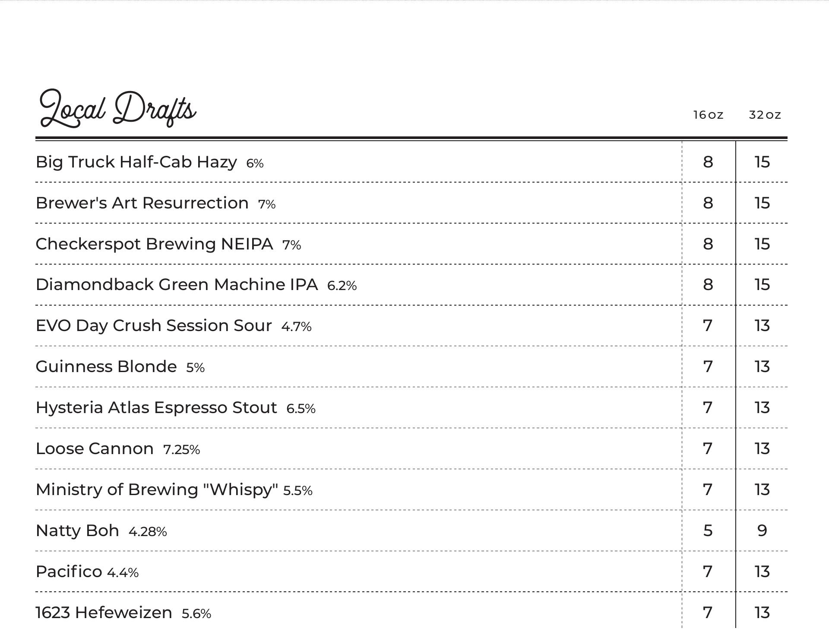Viewport: 829px width, 644px height.
Task: Select the Guinness Blonde item
Action: 106,367
